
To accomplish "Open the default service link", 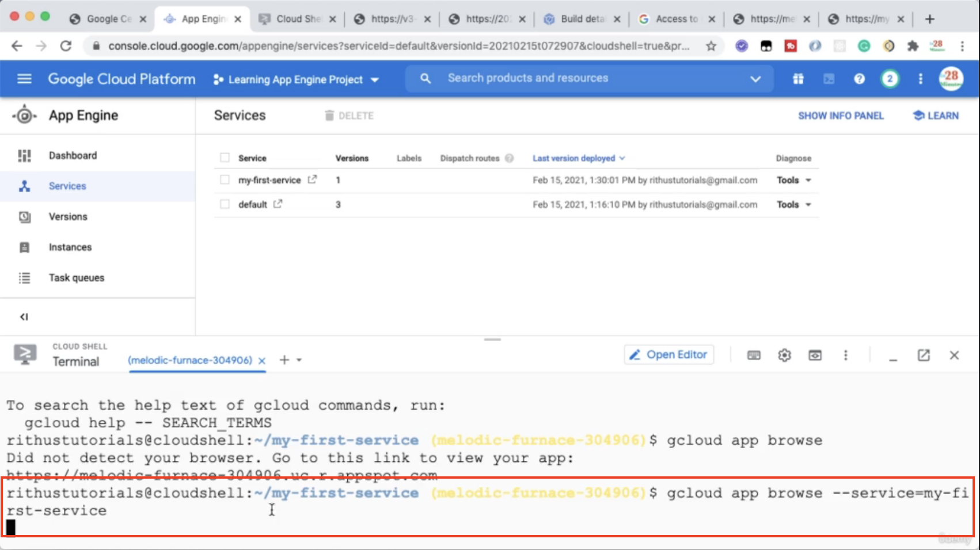I will [253, 204].
